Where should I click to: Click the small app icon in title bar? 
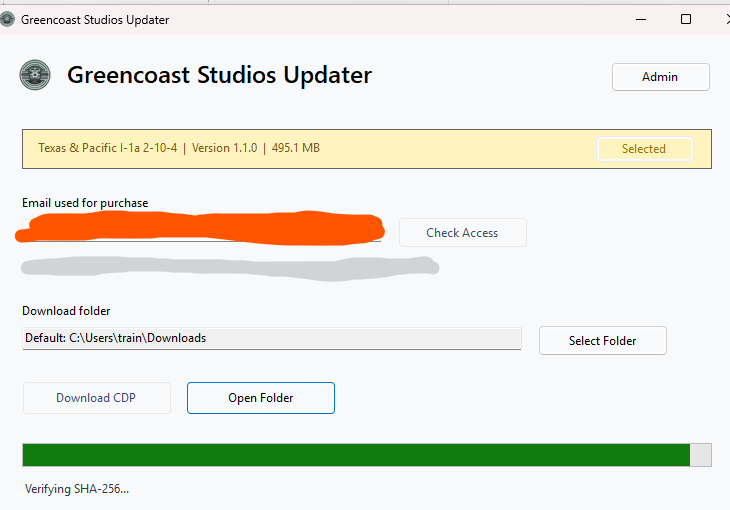coord(7,20)
